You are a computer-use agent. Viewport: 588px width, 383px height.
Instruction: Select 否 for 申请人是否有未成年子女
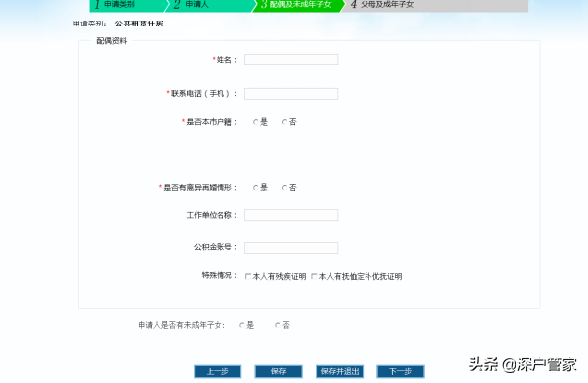click(277, 325)
